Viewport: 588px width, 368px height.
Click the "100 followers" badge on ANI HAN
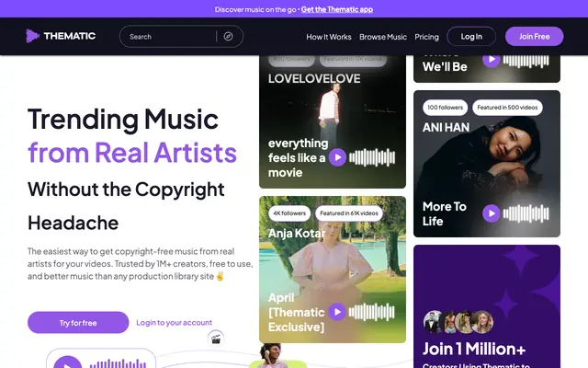(445, 108)
